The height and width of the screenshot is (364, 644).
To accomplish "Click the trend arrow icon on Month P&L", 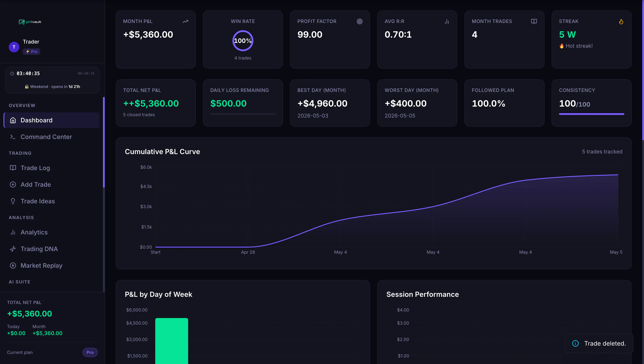I will pos(185,21).
